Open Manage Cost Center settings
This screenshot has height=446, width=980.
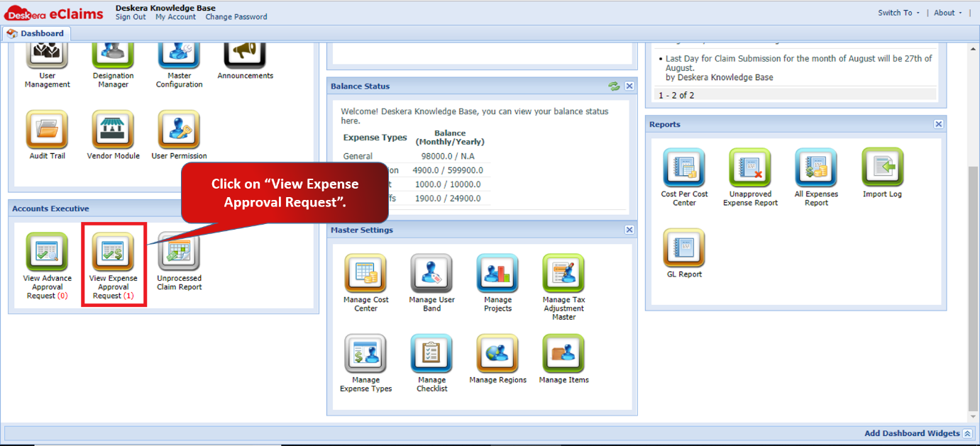365,274
